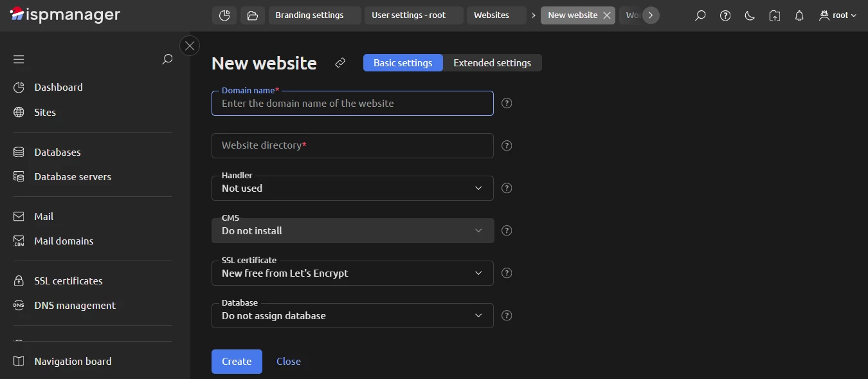Switch to the Extended settings tab
This screenshot has width=868, height=379.
[x=493, y=62]
